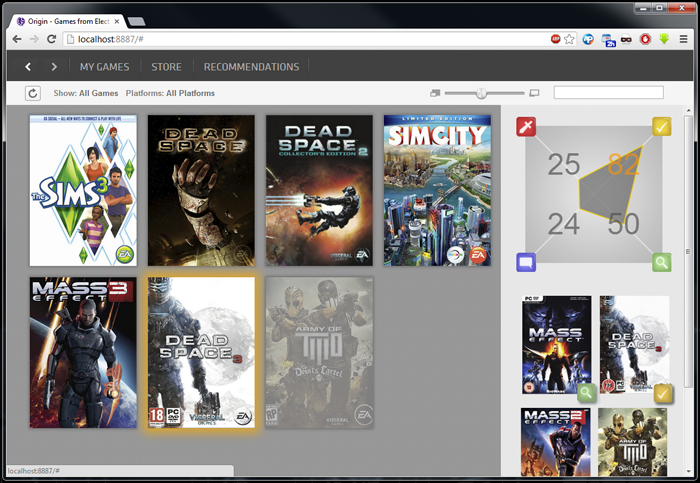Open the Platforms: All Platforms filter
The width and height of the screenshot is (700, 483).
170,93
